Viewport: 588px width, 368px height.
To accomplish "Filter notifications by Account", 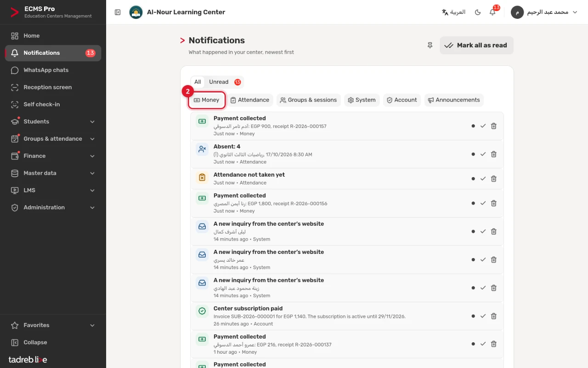I will (402, 100).
